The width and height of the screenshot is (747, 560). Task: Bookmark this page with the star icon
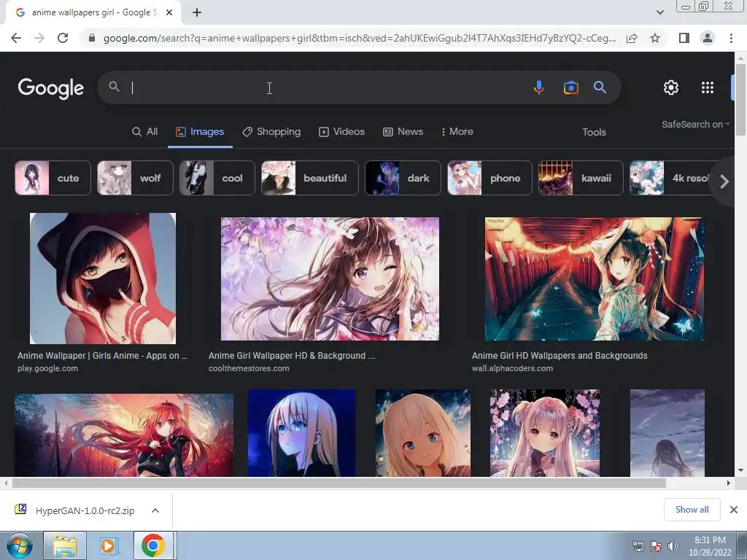[x=655, y=38]
